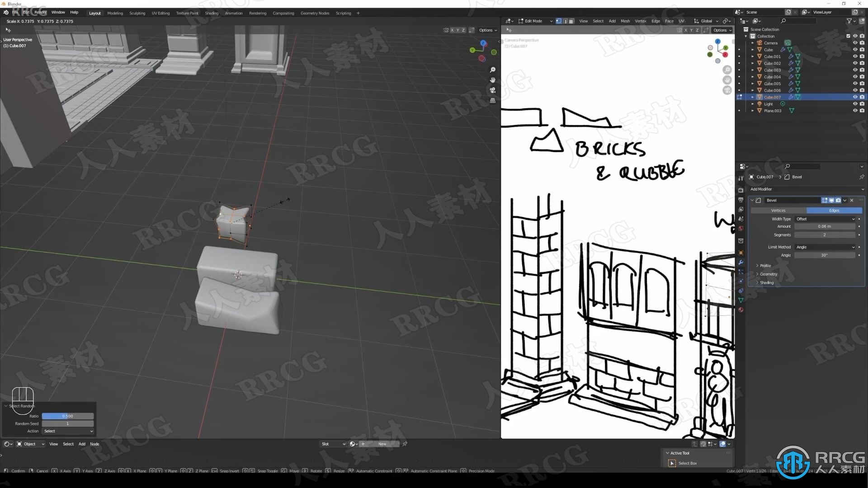868x488 pixels.
Task: Open the Render properties tab icon
Action: 741,190
